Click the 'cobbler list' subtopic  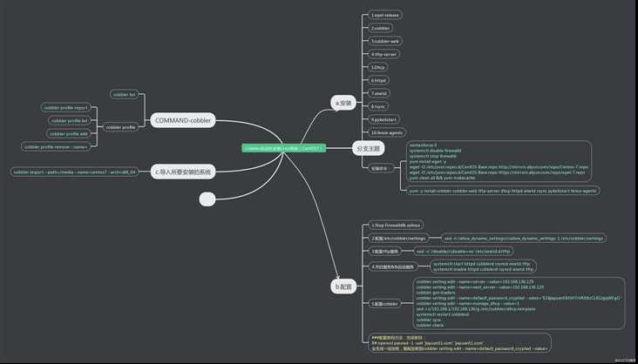point(124,94)
